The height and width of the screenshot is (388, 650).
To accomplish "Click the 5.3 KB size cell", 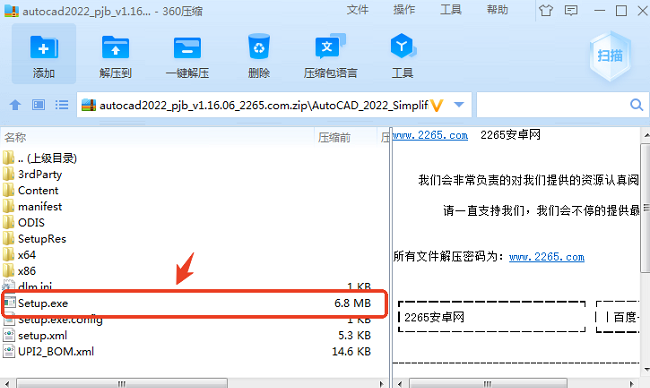I will click(x=354, y=335).
